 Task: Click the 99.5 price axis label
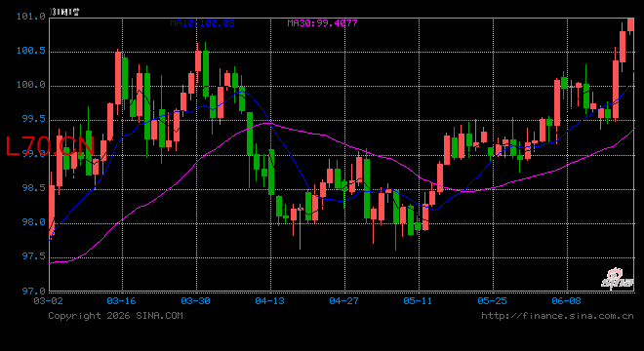coord(34,119)
